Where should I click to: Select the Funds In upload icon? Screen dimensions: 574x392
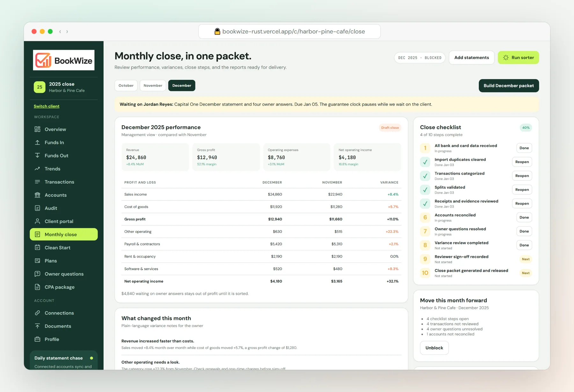point(37,142)
